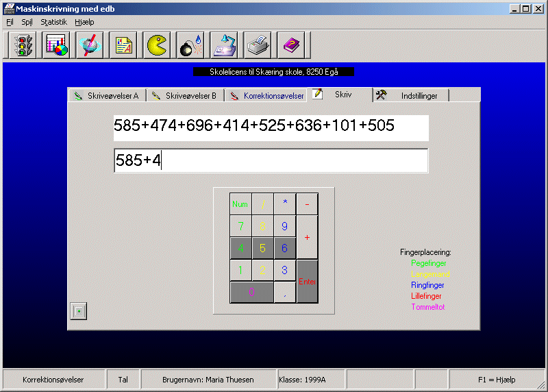
Task: Open the Fil menu
Action: [10, 22]
